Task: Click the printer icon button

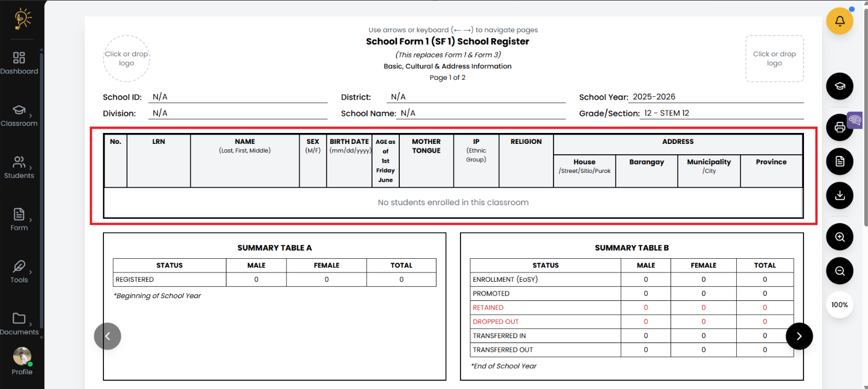Action: [840, 127]
